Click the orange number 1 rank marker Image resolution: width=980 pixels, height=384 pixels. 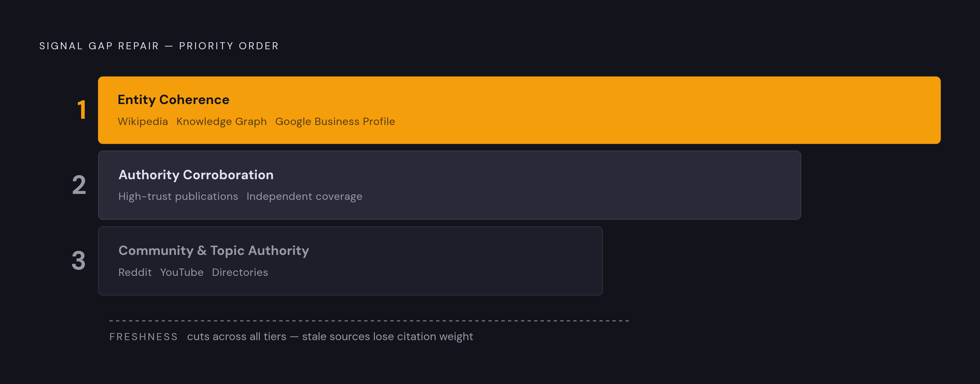click(x=82, y=110)
